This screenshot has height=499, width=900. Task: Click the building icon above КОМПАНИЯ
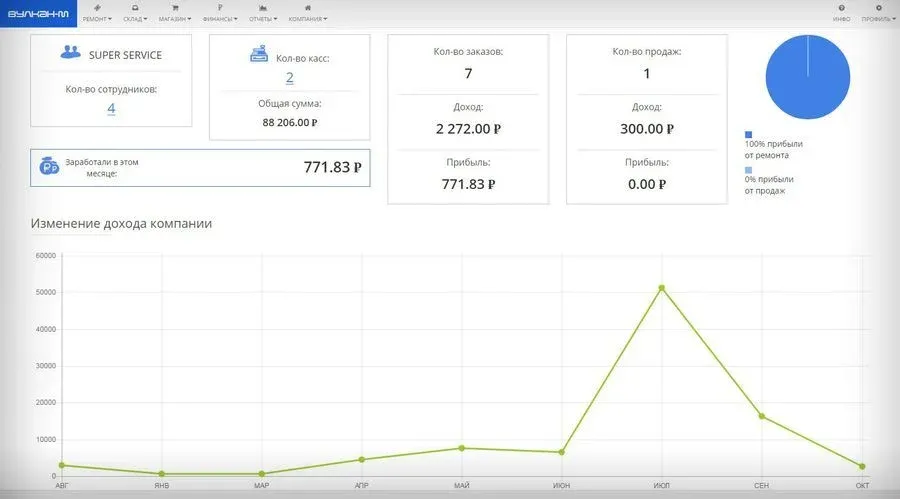(x=307, y=8)
